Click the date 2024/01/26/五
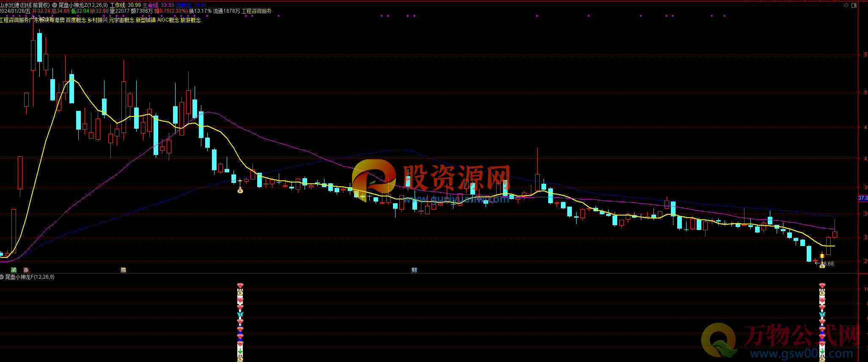Image resolution: width=868 pixels, height=362 pixels. pyautogui.click(x=15, y=11)
